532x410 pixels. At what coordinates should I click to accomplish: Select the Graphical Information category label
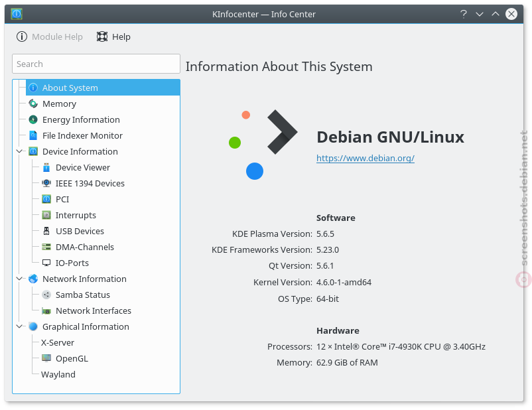86,327
